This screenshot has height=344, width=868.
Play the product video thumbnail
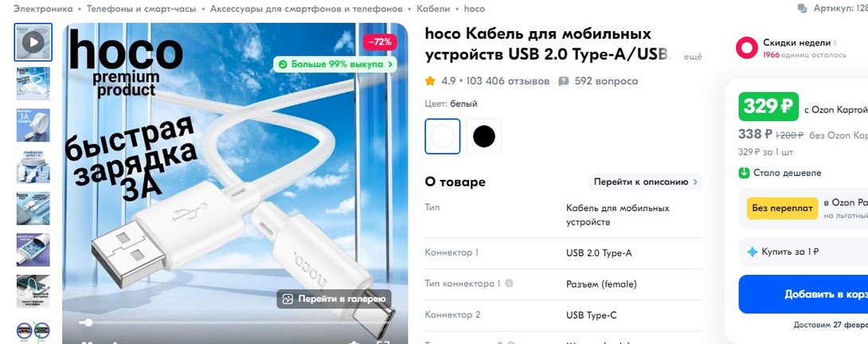(x=33, y=42)
